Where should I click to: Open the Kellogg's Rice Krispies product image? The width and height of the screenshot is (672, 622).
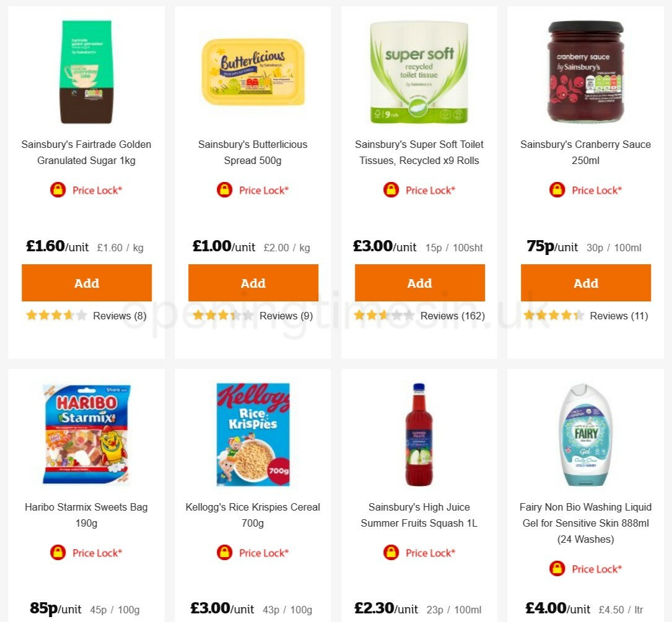(253, 433)
